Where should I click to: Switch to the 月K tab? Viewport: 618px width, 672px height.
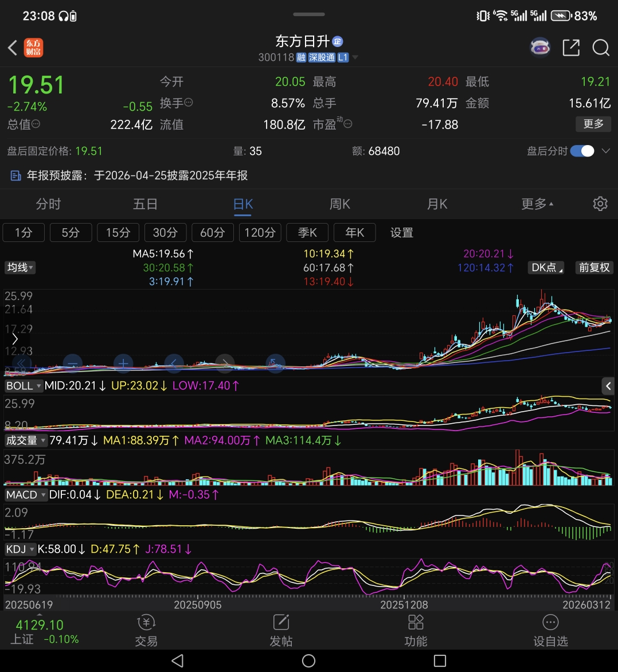[x=437, y=204]
